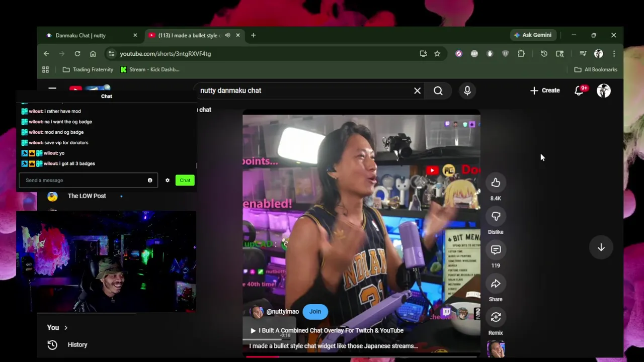Open YouTube notifications bell
Image resolution: width=644 pixels, height=362 pixels.
[579, 90]
